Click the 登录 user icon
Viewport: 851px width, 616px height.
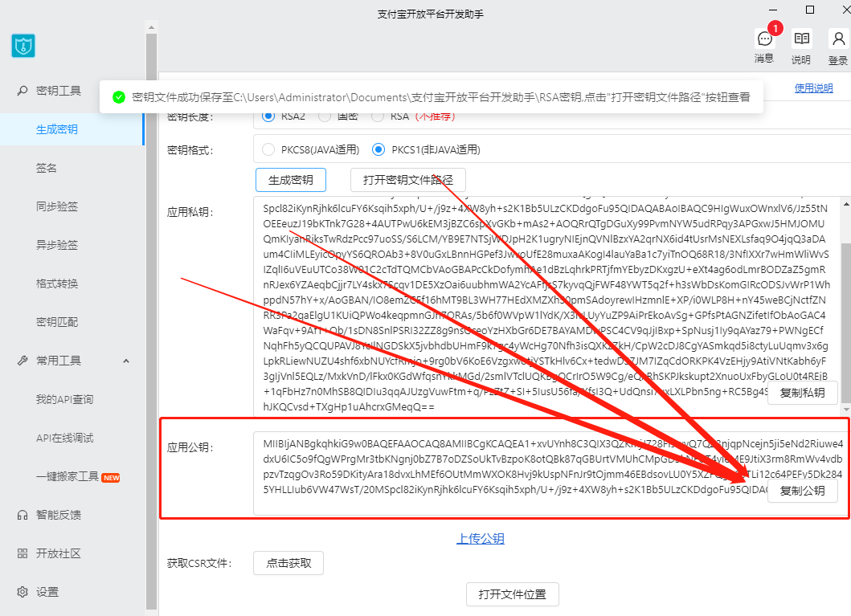(x=837, y=39)
